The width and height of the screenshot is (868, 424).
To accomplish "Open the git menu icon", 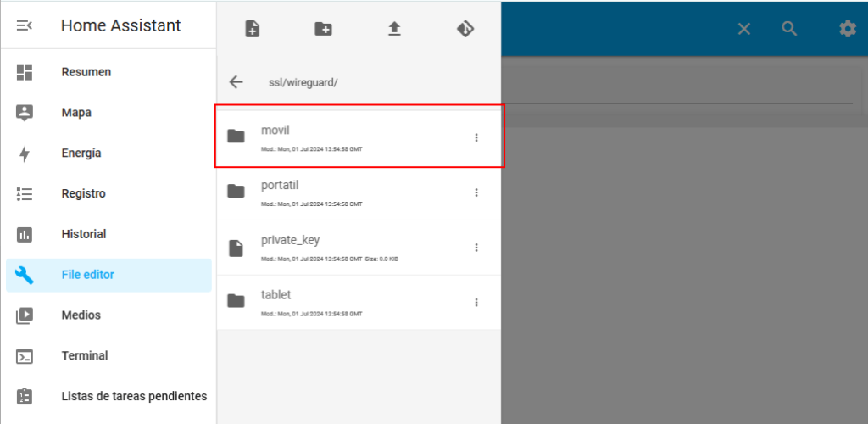I will pos(465,29).
